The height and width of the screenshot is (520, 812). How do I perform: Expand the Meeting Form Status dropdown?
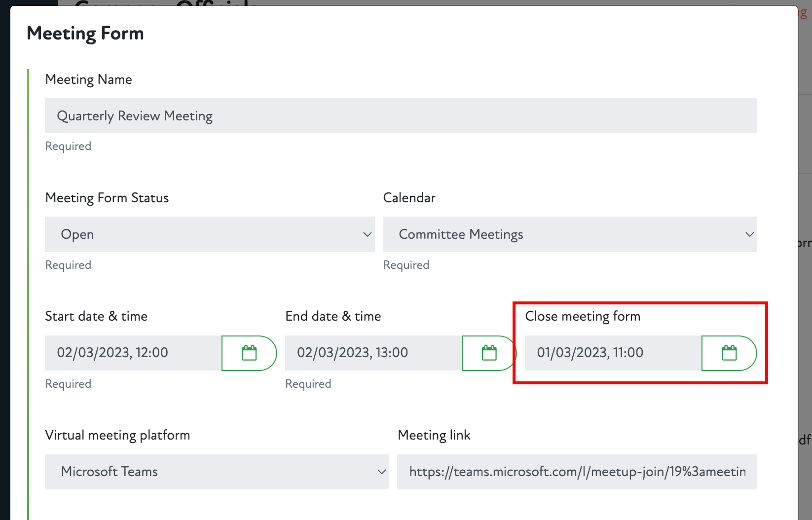(209, 234)
